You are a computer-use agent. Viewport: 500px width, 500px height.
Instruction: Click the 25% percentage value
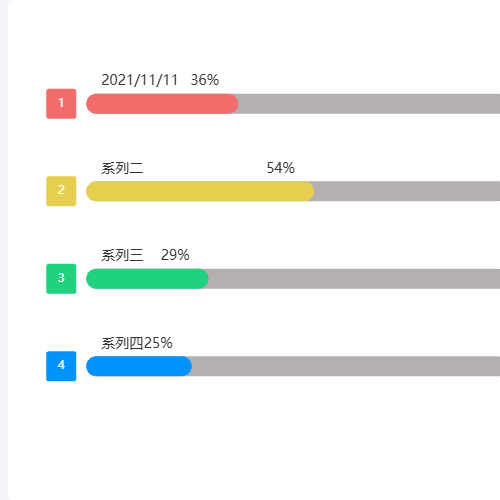pyautogui.click(x=158, y=343)
